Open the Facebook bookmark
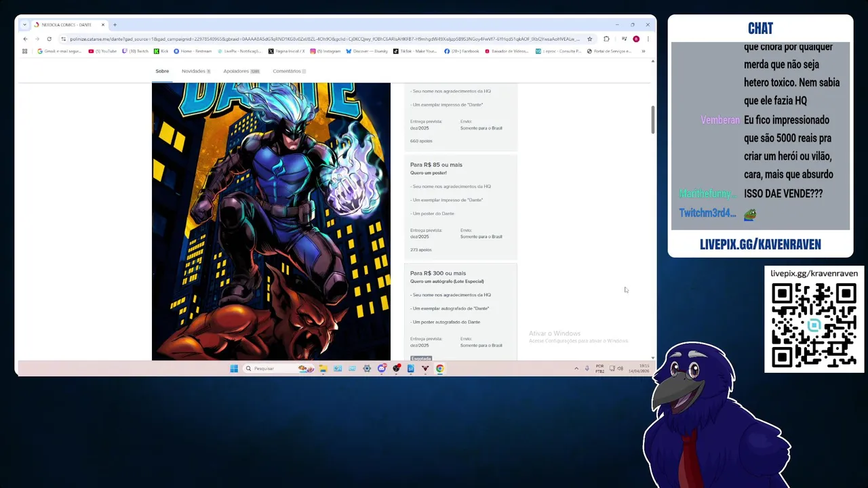The width and height of the screenshot is (868, 488). tap(462, 51)
